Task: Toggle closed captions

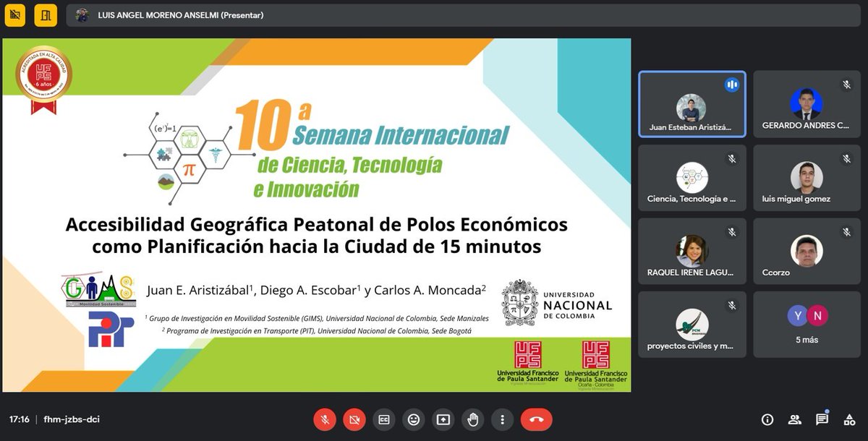Action: [x=384, y=419]
